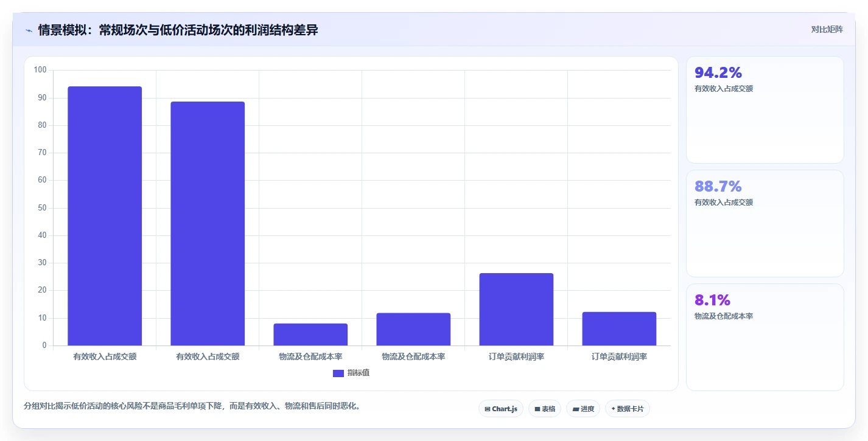The height and width of the screenshot is (441, 868).
Task: Select the Chart.js tag
Action: pyautogui.click(x=501, y=409)
